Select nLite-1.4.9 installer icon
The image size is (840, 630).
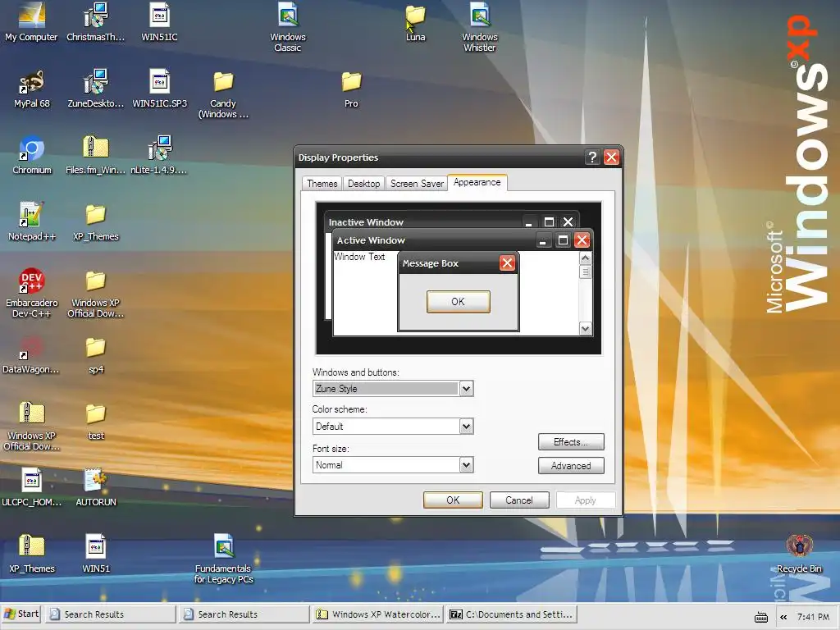159,155
